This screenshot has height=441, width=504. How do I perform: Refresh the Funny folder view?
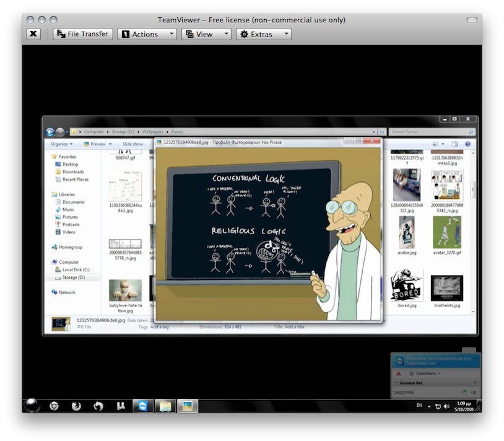pyautogui.click(x=382, y=132)
